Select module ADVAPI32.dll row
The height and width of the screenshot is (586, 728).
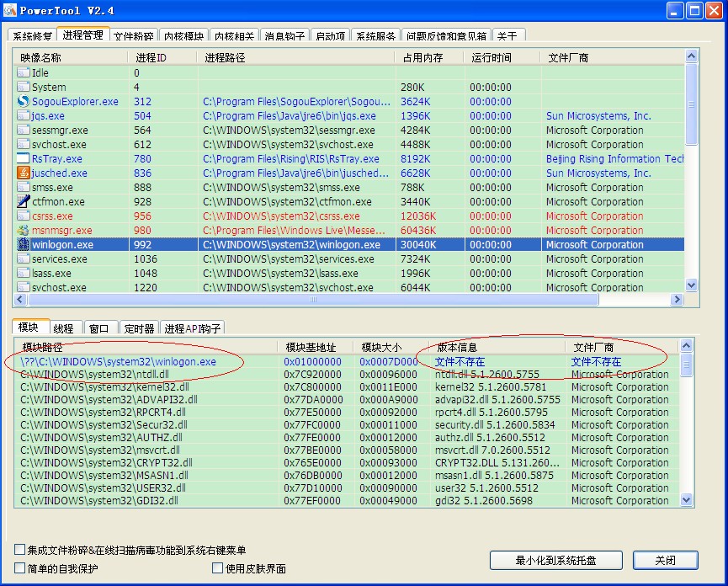(347, 399)
